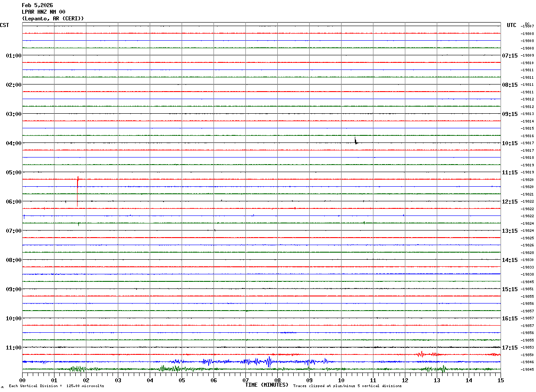Click the largest blue wave burst on the 11:30 trace
536x392 pixels.
(x=269, y=362)
